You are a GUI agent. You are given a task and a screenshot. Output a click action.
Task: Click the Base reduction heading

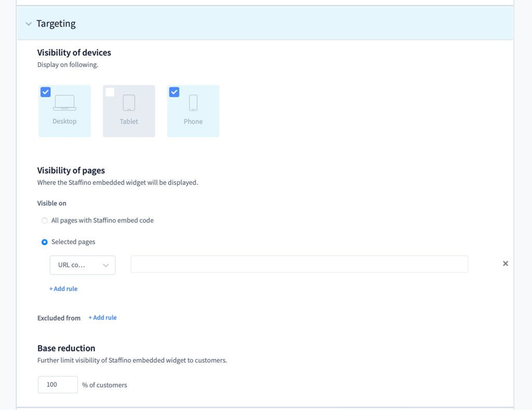[x=66, y=348]
